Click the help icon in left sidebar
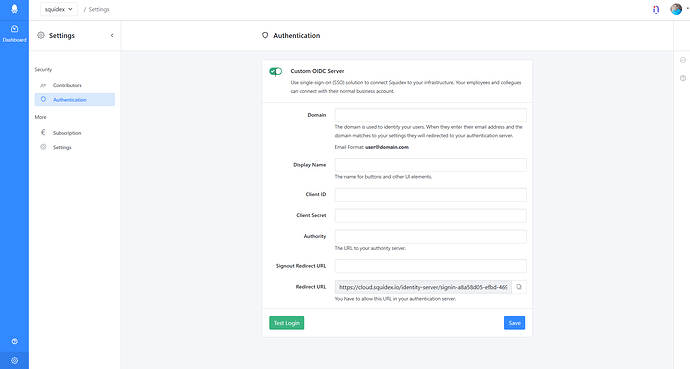Viewport: 690px width, 369px height. [15, 341]
